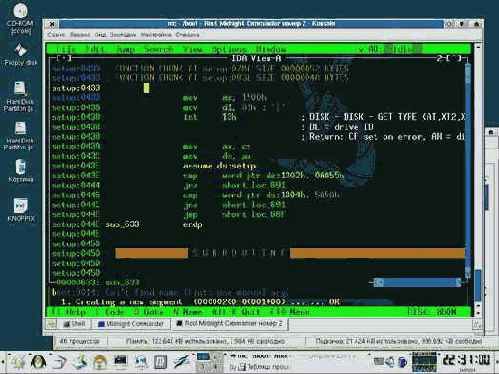Open the Konsole Настройка menu

tap(156, 35)
